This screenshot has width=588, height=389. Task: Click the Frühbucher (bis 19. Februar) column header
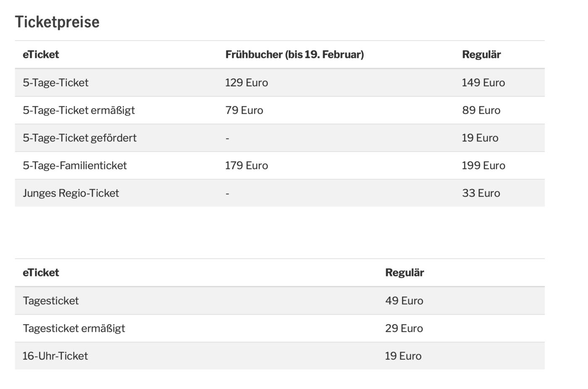[x=294, y=55]
